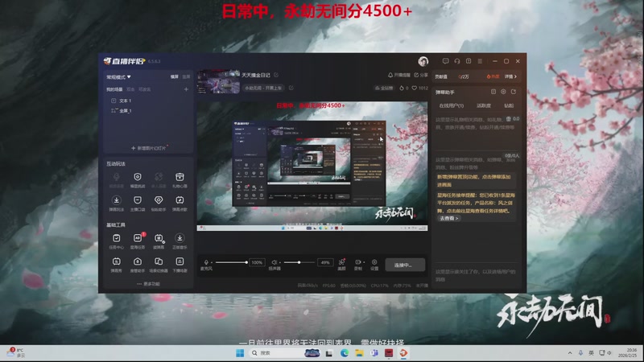
Task: Click the add picture slideshow button under the scenes
Action: click(149, 148)
